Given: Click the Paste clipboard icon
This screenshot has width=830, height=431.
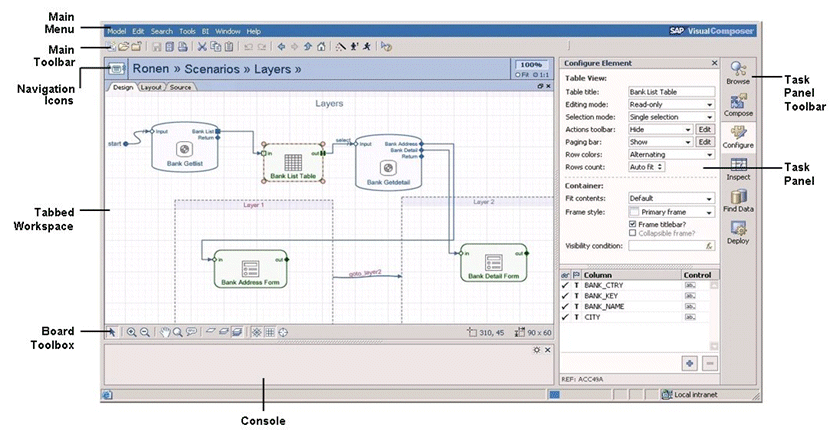Looking at the screenshot, I should [229, 47].
